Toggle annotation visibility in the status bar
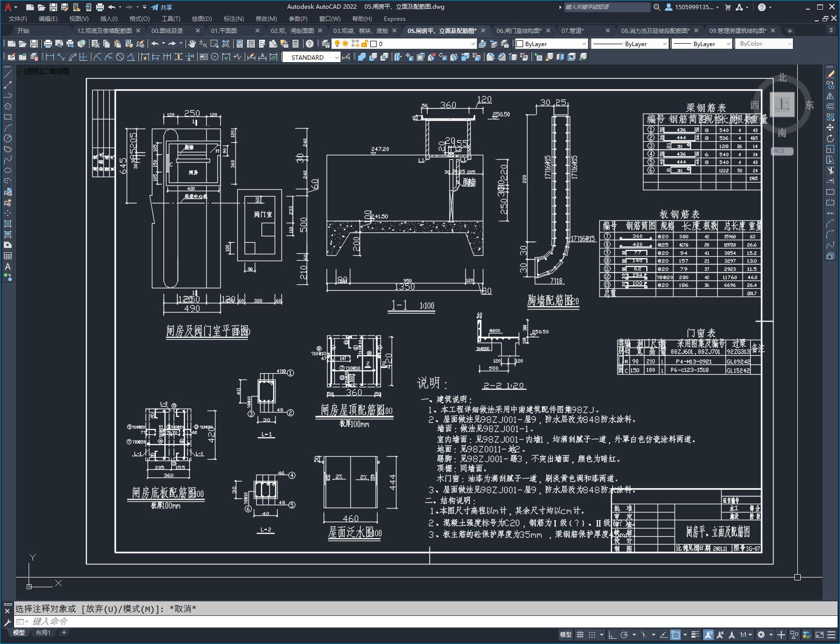This screenshot has height=644, width=840. (x=708, y=634)
